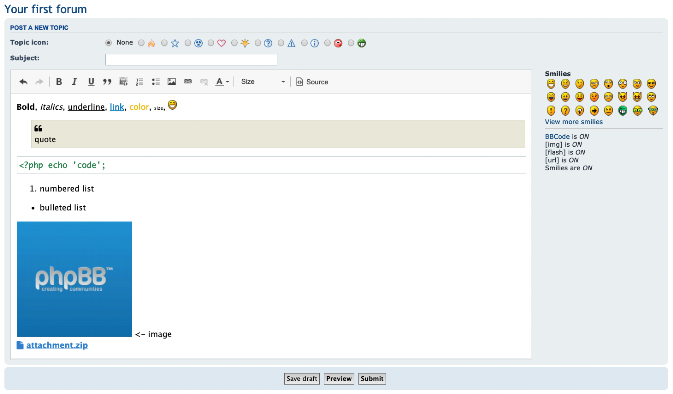Click the Unlink icon in toolbar
Viewport: 673px width, 394px height.
point(204,82)
